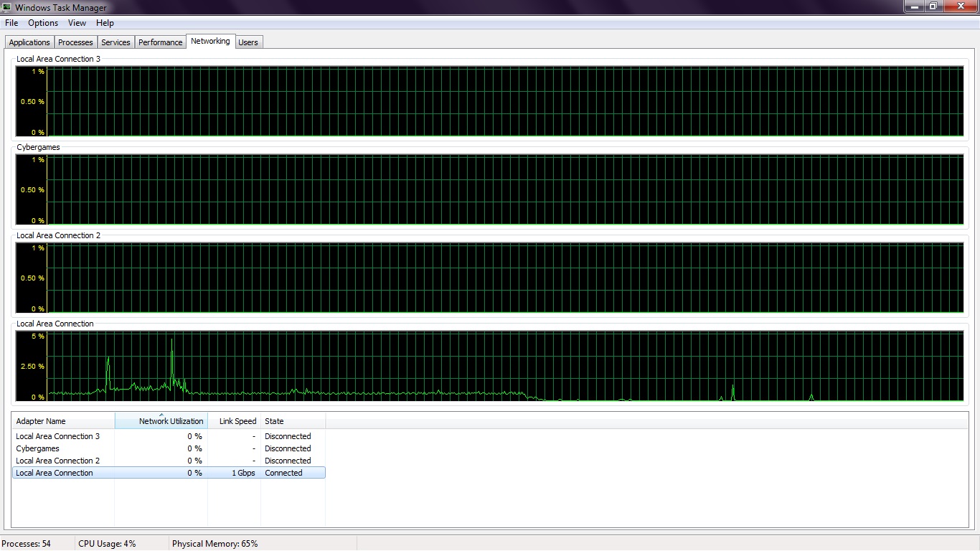Viewport: 980px width, 551px height.
Task: Select the Networking tab
Action: [210, 41]
